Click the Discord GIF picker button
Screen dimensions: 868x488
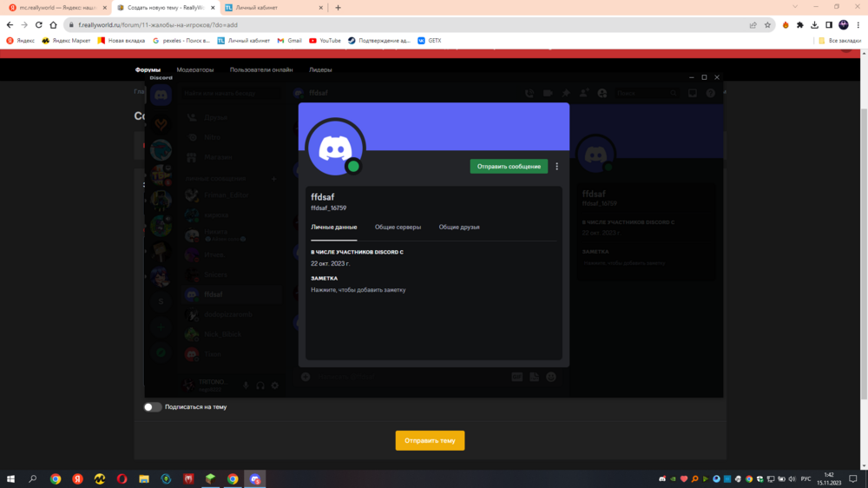click(x=517, y=377)
